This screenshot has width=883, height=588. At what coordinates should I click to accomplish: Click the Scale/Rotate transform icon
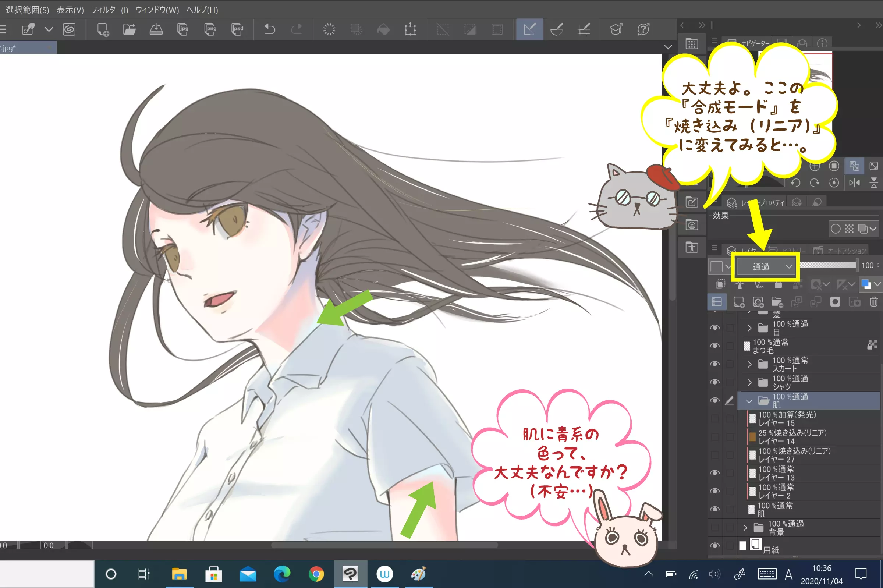click(x=410, y=29)
